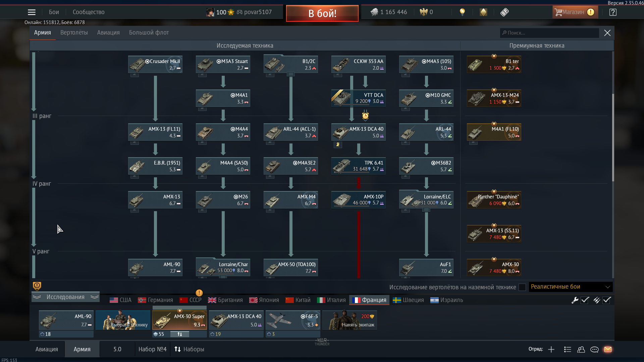Image resolution: width=644 pixels, height=362 pixels.
Task: Select TPK 6.41 in research tree
Action: point(358,166)
